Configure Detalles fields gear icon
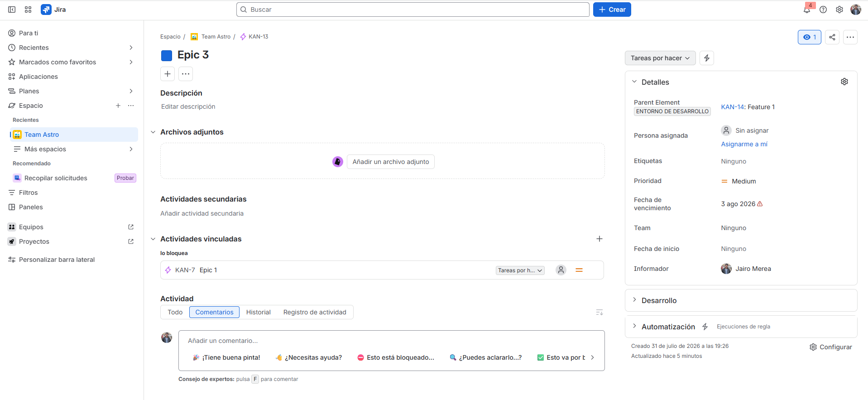The height and width of the screenshot is (400, 868). pyautogui.click(x=844, y=82)
